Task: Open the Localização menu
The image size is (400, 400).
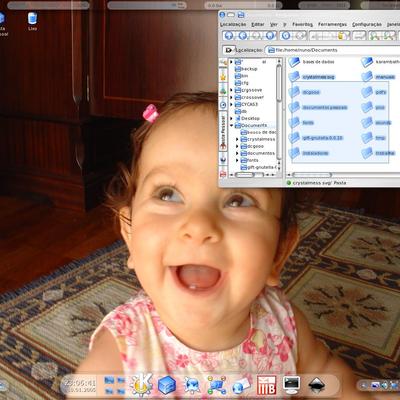Action: [233, 24]
